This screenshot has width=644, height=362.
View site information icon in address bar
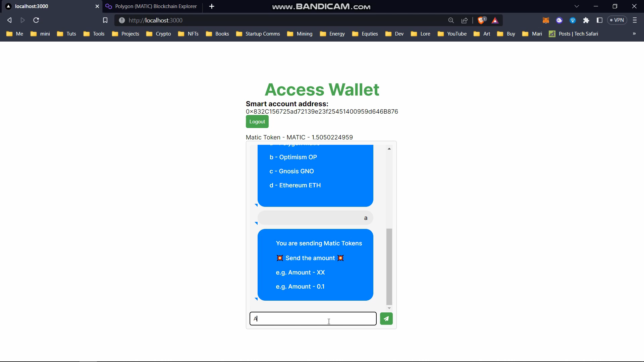122,20
